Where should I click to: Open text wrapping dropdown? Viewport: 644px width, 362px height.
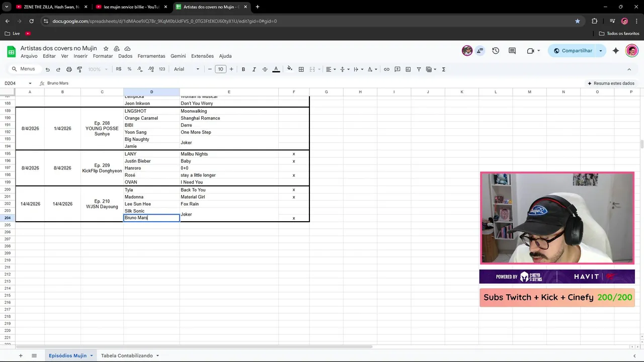[x=358, y=69]
